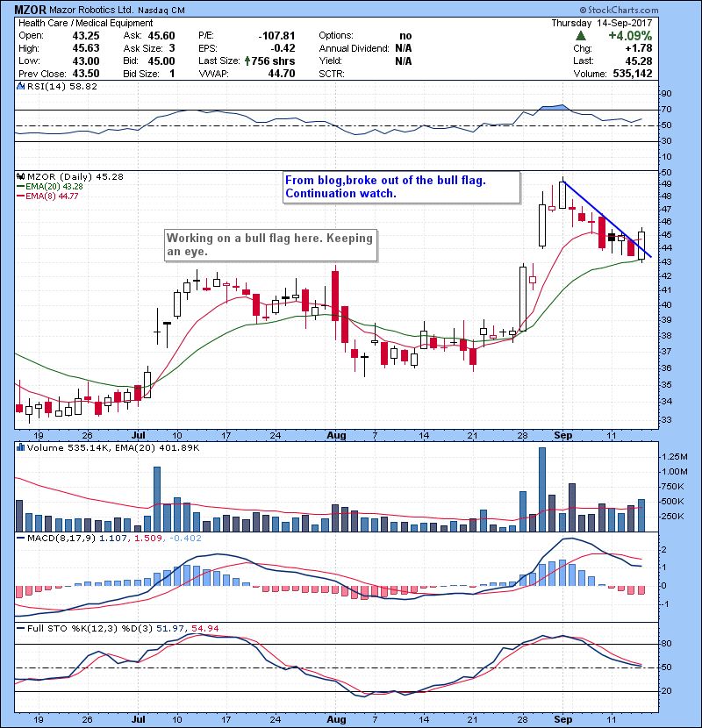Click the "750K" volume axis label
This screenshot has height=728, width=702.
[x=673, y=487]
